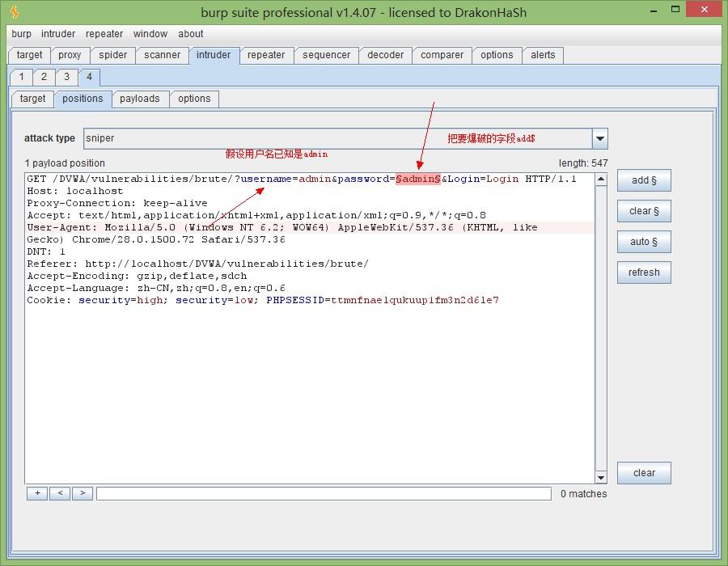Click the add § button
This screenshot has width=728, height=566.
pyautogui.click(x=644, y=180)
